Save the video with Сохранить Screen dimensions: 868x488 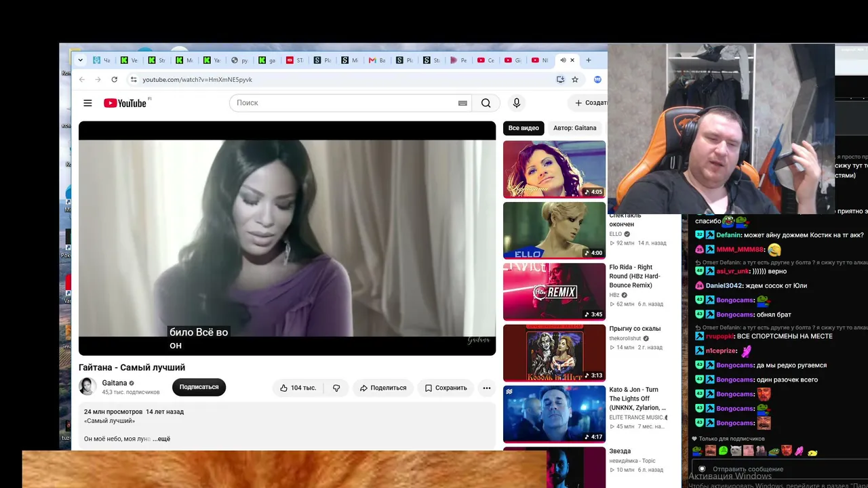point(446,388)
